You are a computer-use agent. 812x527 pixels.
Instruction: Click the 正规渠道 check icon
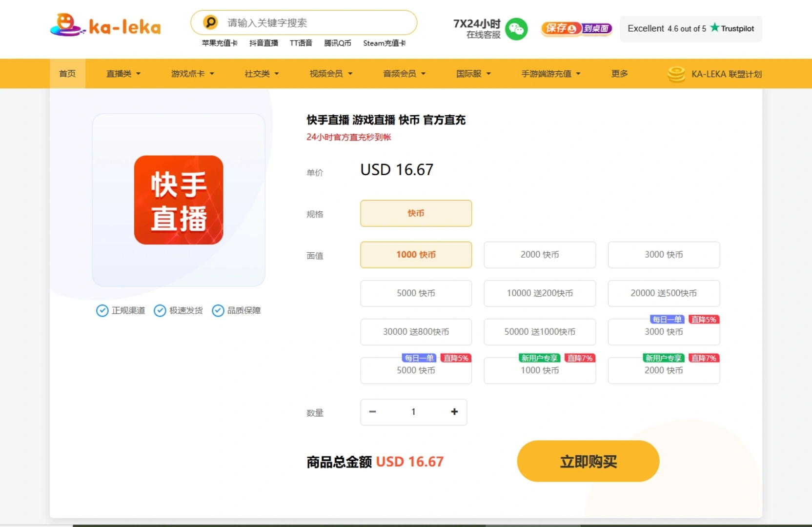[102, 310]
